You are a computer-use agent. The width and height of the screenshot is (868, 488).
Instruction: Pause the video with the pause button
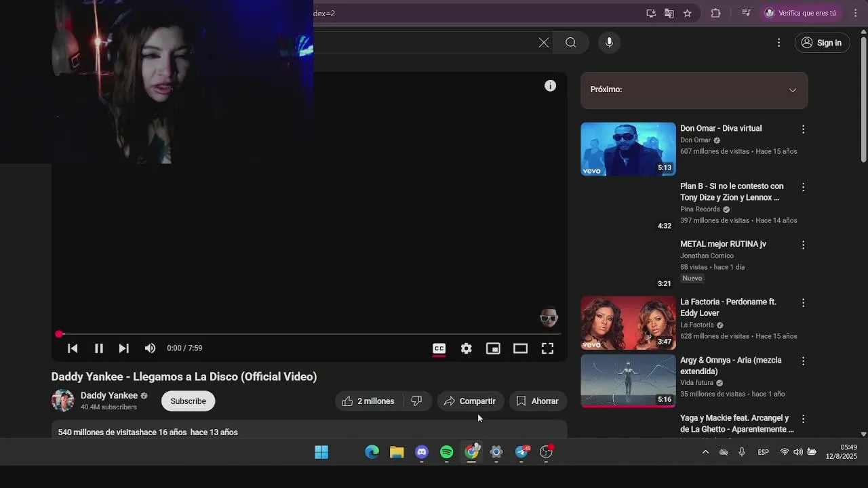click(98, 348)
